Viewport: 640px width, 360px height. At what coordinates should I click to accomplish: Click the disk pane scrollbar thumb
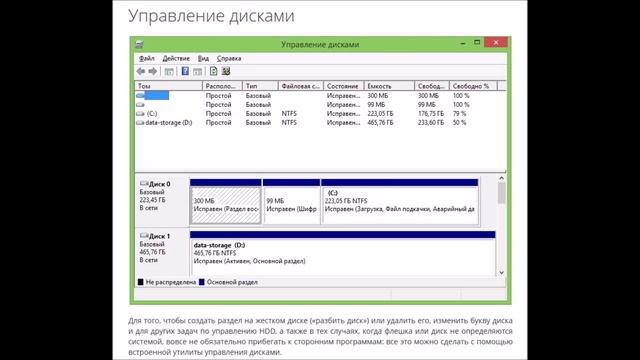pyautogui.click(x=502, y=193)
